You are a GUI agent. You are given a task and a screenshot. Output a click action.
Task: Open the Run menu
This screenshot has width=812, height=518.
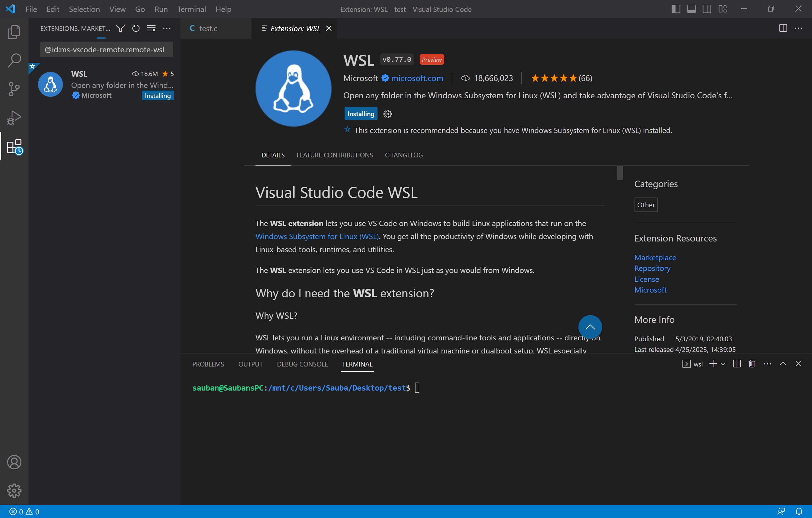161,9
